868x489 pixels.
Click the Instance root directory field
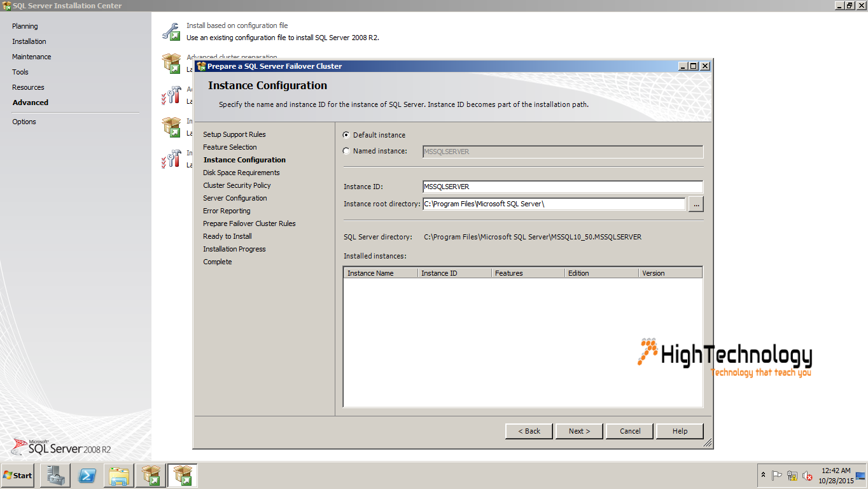(554, 204)
